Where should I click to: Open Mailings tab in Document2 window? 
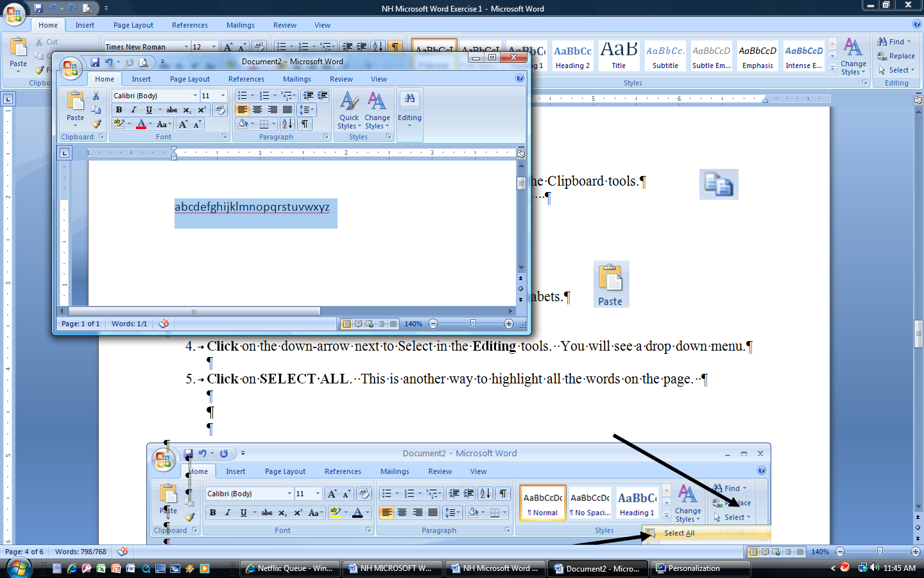(x=297, y=79)
